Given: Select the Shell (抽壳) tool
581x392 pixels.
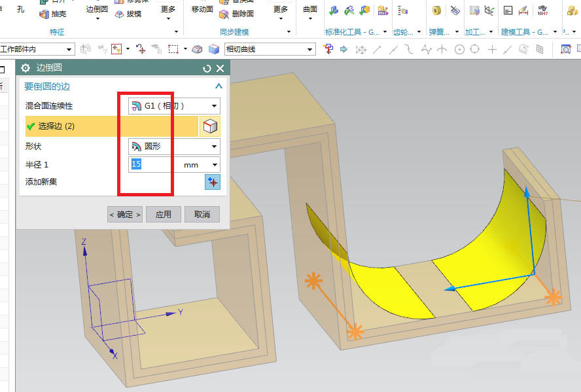Looking at the screenshot, I should point(52,14).
